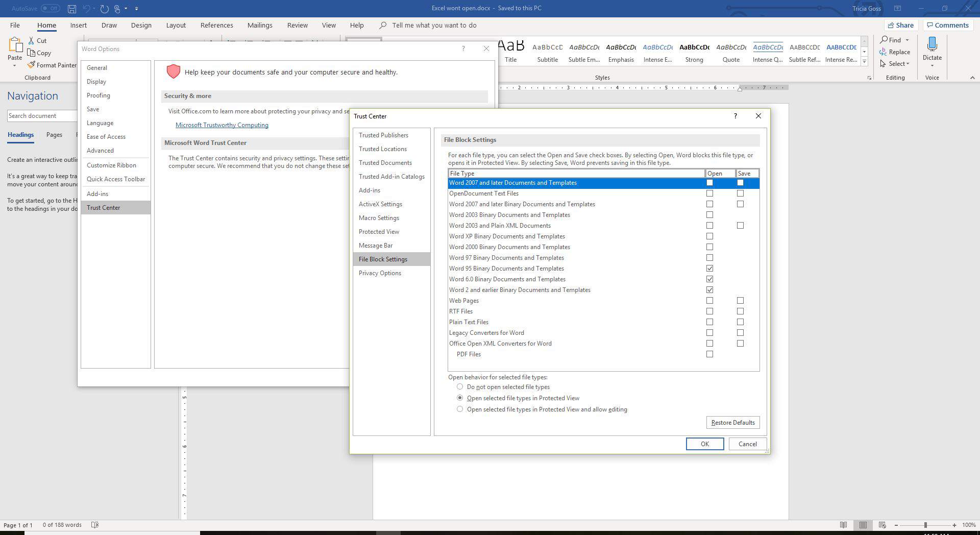Click the Trust Center help question mark
This screenshot has width=980, height=535.
pyautogui.click(x=735, y=116)
